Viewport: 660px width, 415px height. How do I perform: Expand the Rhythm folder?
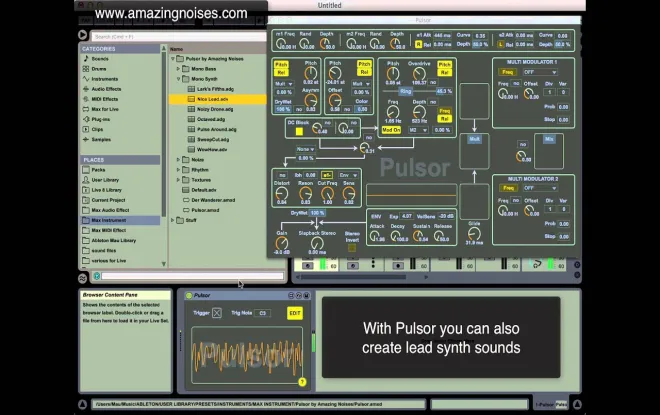pos(178,170)
